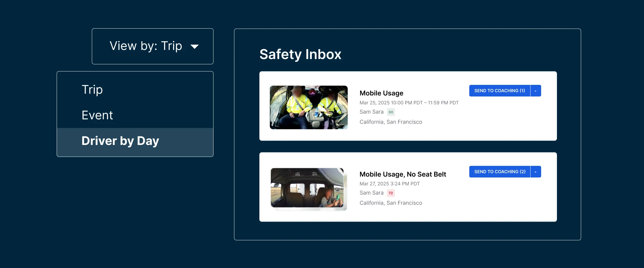
Task: Expand the dropdown arrow next to 'Send to Coaching (1)'
Action: pos(535,91)
